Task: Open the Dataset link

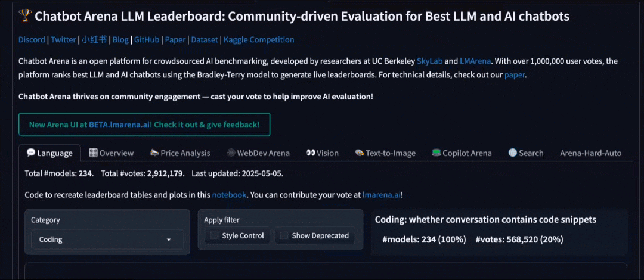Action: click(x=205, y=40)
